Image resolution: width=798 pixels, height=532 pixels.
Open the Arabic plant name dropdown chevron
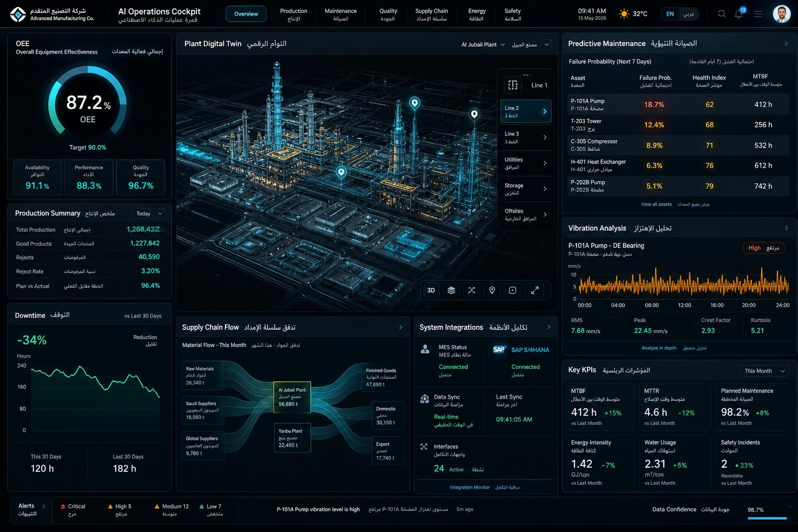pos(547,45)
